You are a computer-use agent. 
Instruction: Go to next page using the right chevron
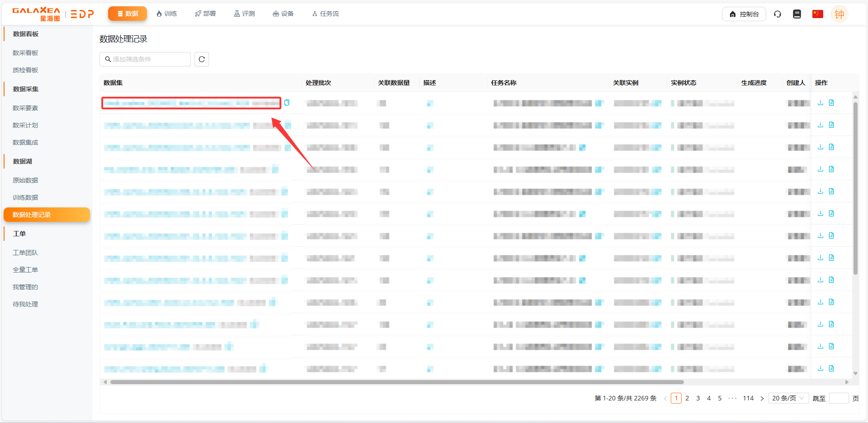[x=762, y=398]
